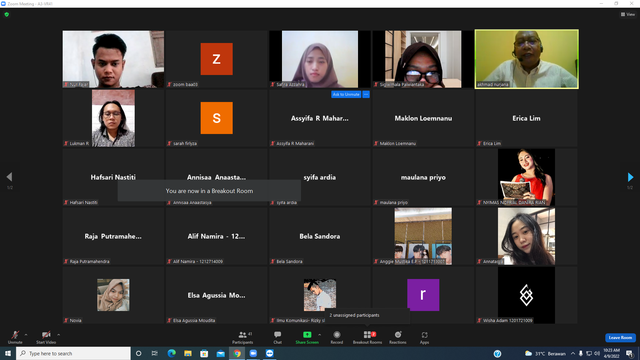Unmute the microphone in the Zoom toolbar
640x360 pixels.
(x=15, y=337)
